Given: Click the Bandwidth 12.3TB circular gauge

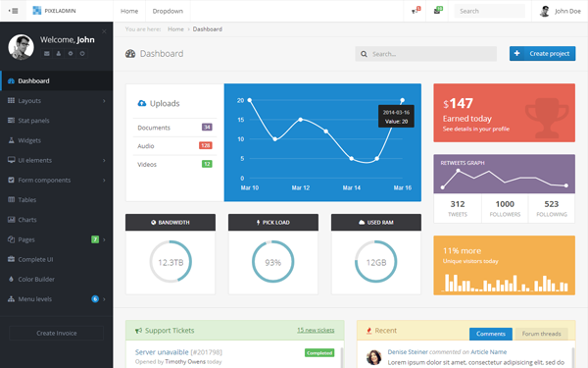Looking at the screenshot, I should coord(171,262).
